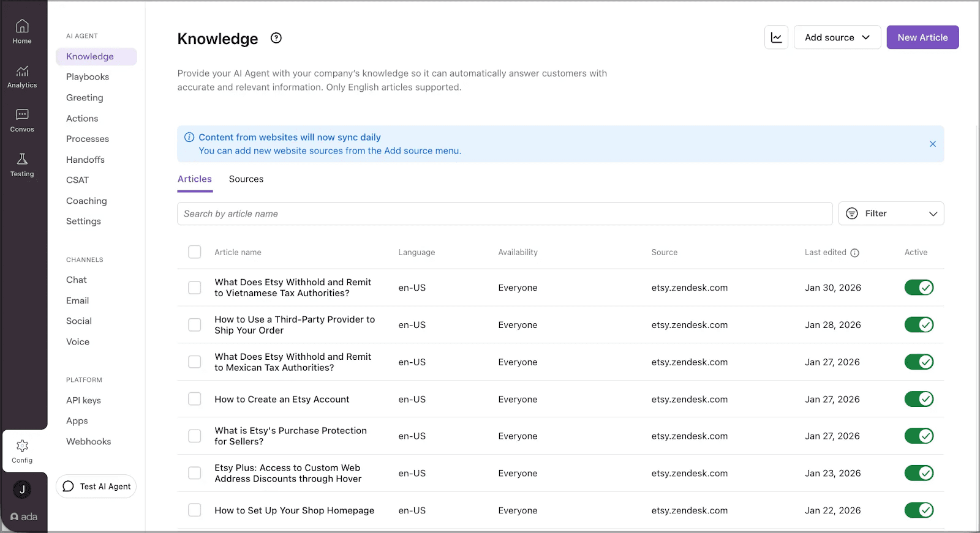Viewport: 980px width, 533px height.
Task: Open the Convos section
Action: pyautogui.click(x=22, y=120)
